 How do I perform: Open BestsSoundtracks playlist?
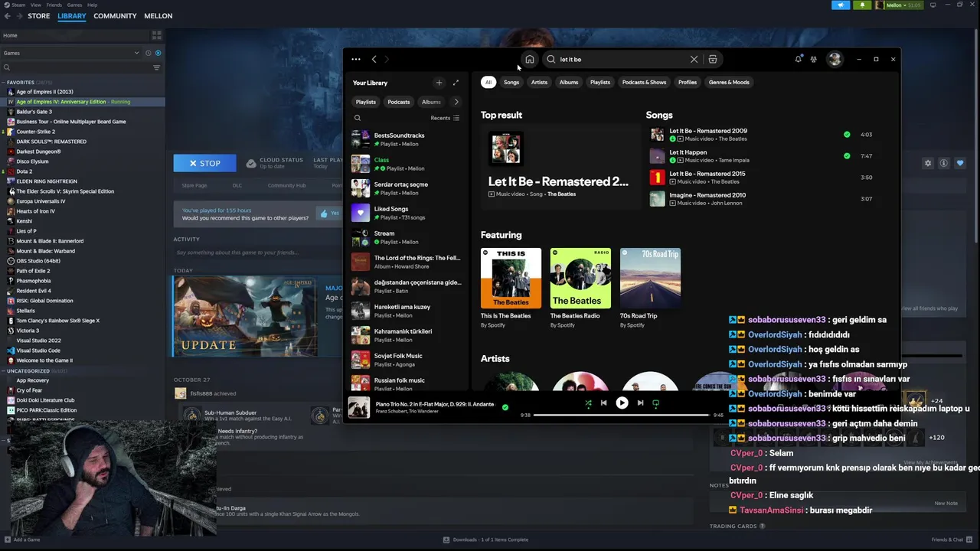(406, 139)
